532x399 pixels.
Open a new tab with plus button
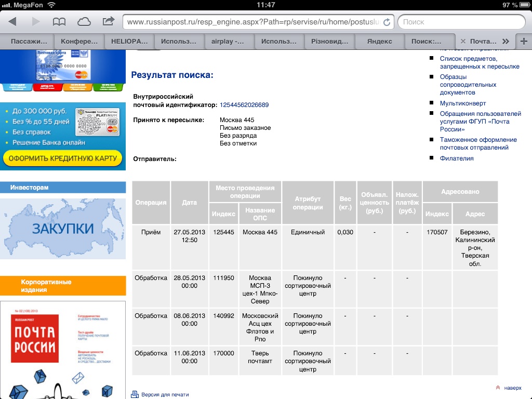click(524, 42)
